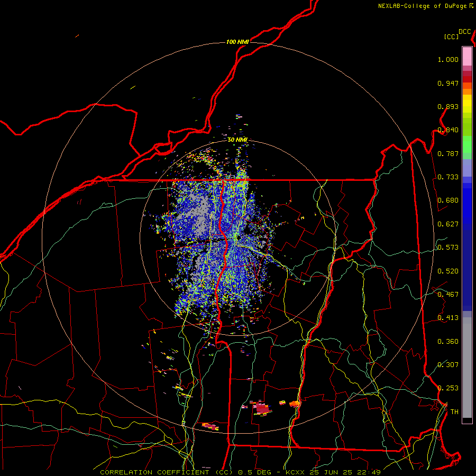
Task: Click the 100 NMI range ring label
Action: (237, 42)
